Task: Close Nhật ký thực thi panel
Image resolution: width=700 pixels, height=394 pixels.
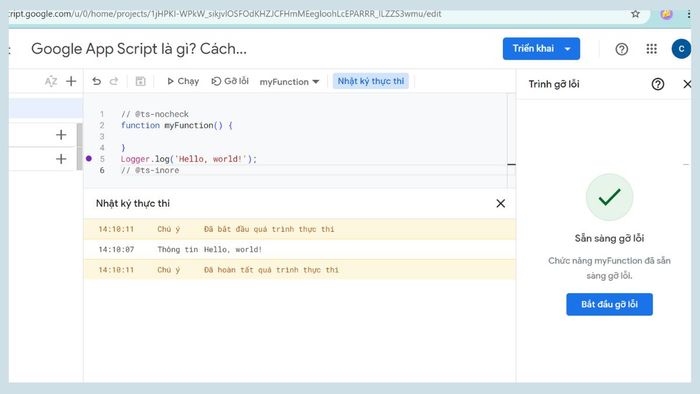Action: click(x=500, y=203)
